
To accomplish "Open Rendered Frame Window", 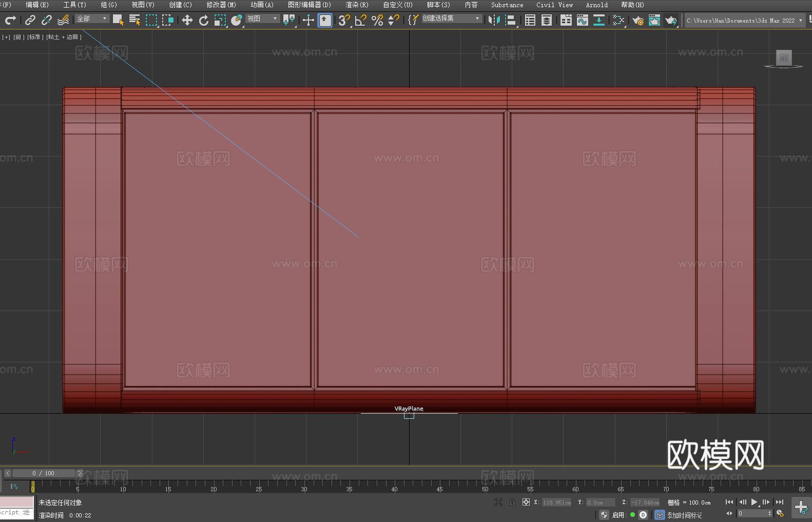I will 654,20.
